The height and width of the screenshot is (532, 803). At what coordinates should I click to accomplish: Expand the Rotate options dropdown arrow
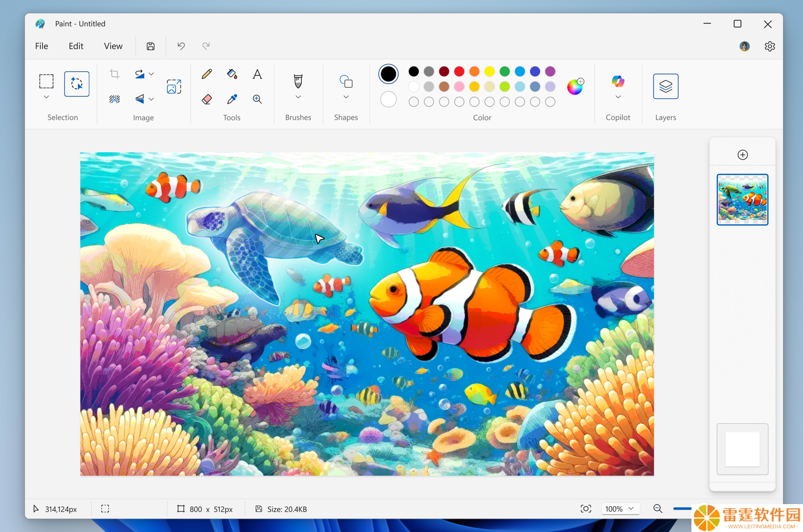[x=151, y=74]
